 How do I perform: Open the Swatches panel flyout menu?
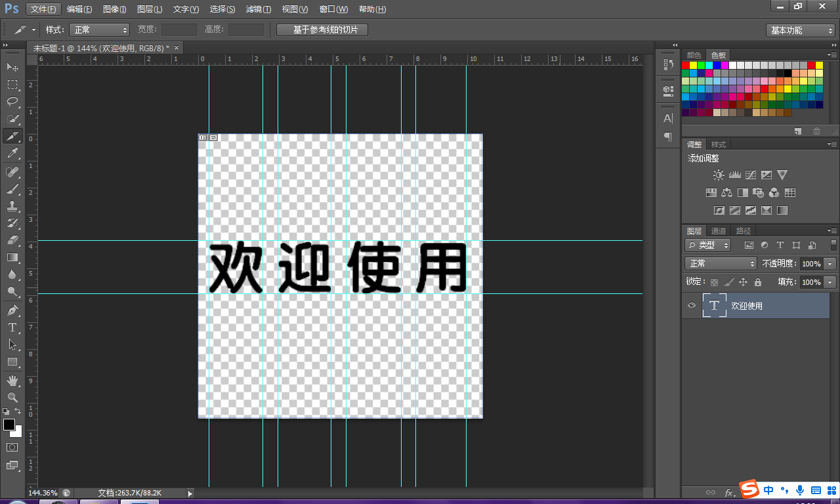pos(832,55)
